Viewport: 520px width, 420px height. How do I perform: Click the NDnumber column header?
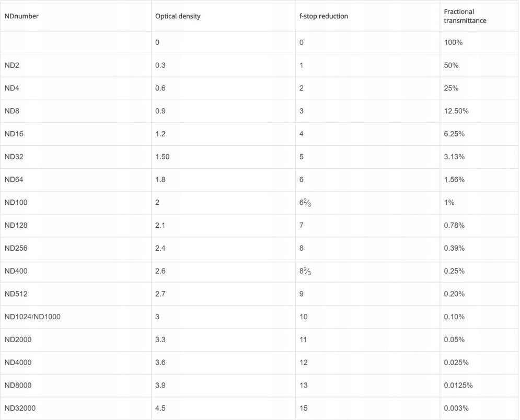[21, 16]
